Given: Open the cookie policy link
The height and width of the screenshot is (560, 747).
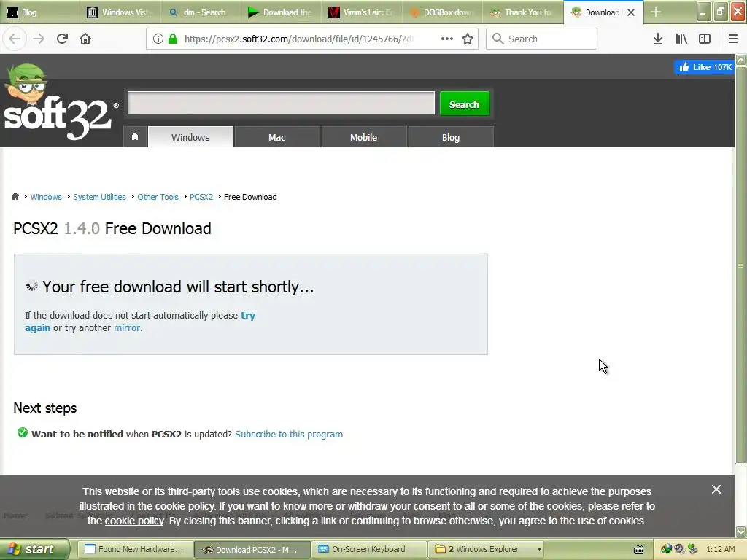Looking at the screenshot, I should [x=134, y=521].
